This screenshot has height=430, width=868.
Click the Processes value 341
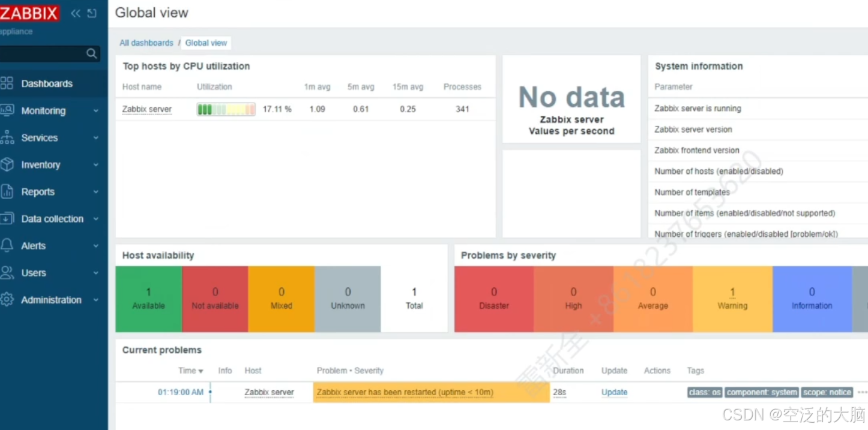[462, 109]
